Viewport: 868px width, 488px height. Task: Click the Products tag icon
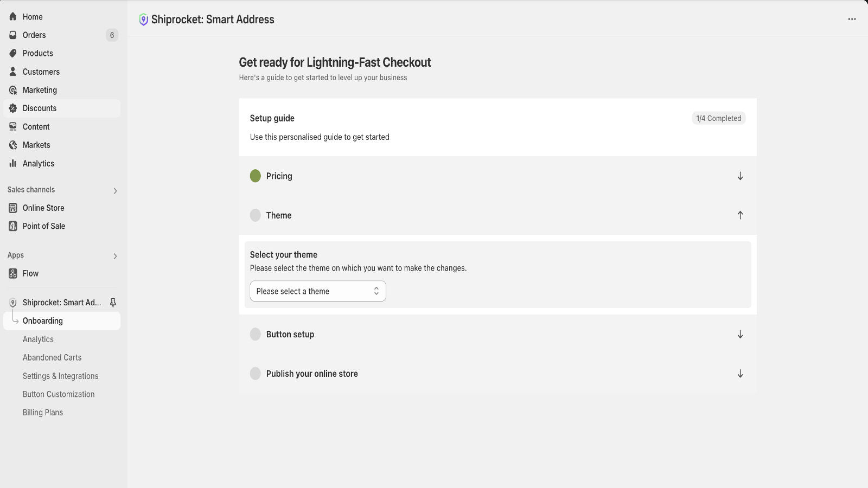point(13,53)
